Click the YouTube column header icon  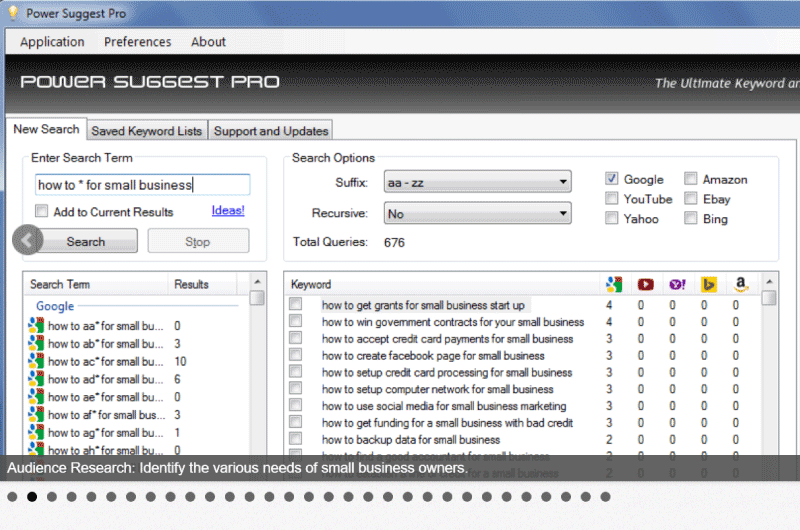(645, 284)
